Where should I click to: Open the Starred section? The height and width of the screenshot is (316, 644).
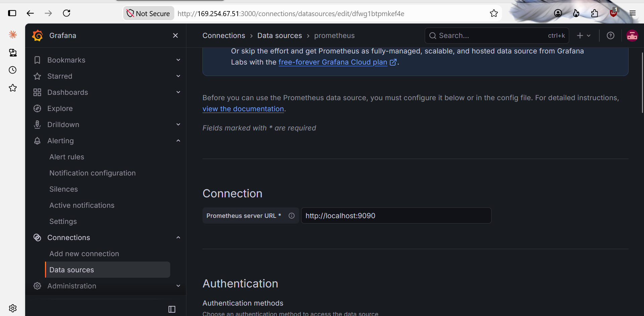point(60,76)
